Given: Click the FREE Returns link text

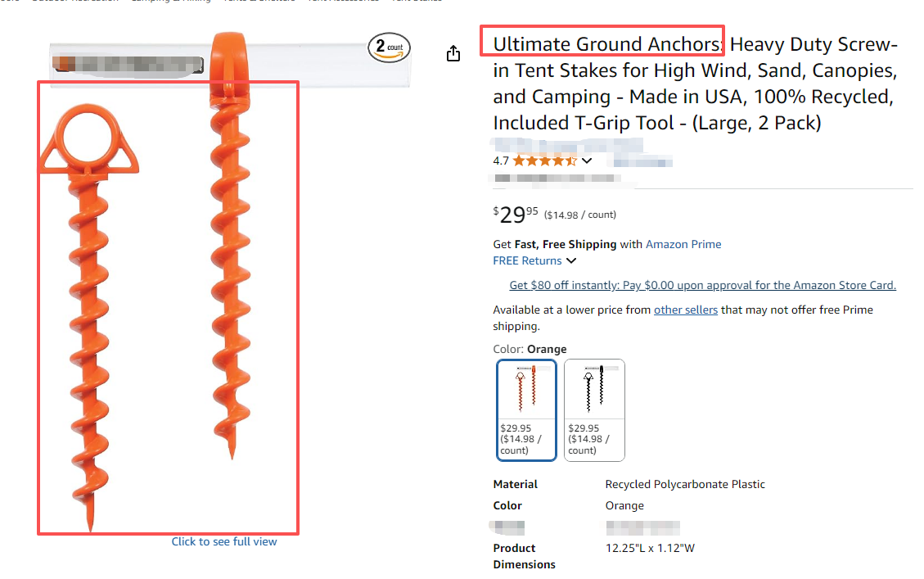Looking at the screenshot, I should click(x=527, y=261).
